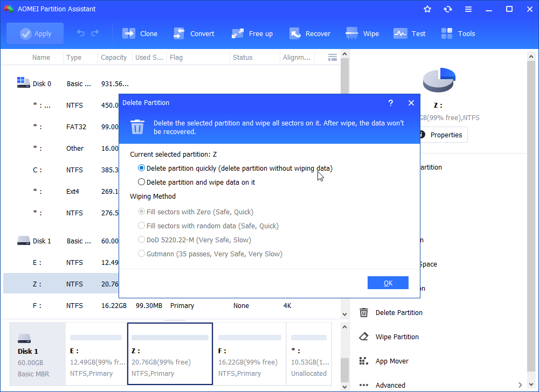Click the trash can icon in dialog header
This screenshot has height=392, width=539.
[137, 127]
